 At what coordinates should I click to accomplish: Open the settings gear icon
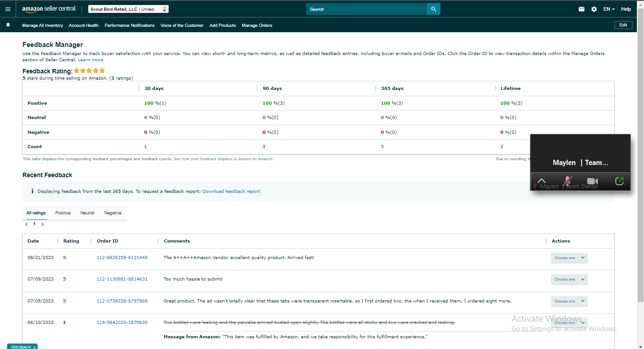point(594,9)
